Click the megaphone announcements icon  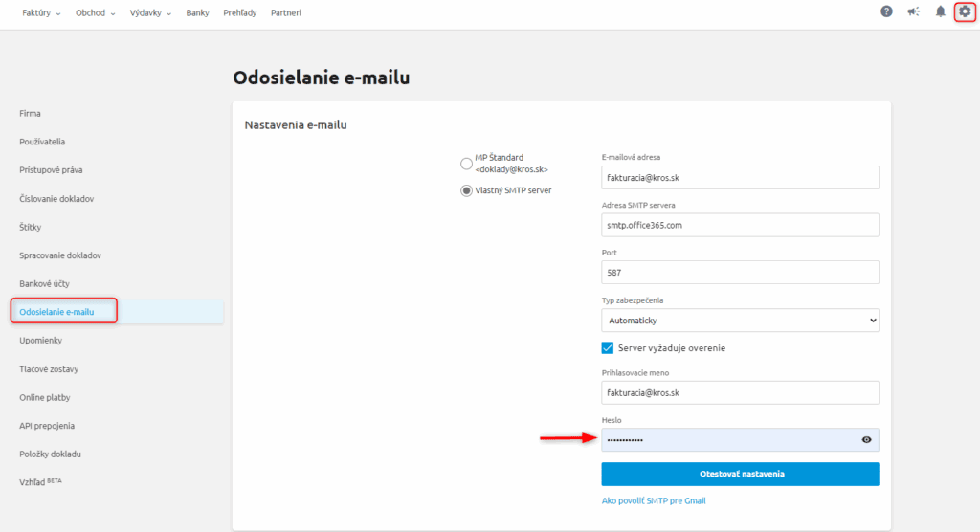pyautogui.click(x=913, y=12)
